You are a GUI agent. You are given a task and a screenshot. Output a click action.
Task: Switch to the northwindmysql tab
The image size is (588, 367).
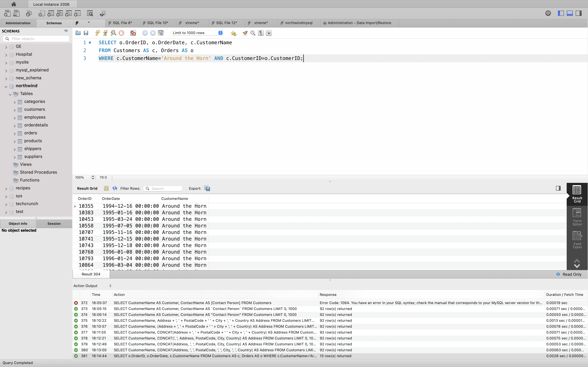coord(298,23)
